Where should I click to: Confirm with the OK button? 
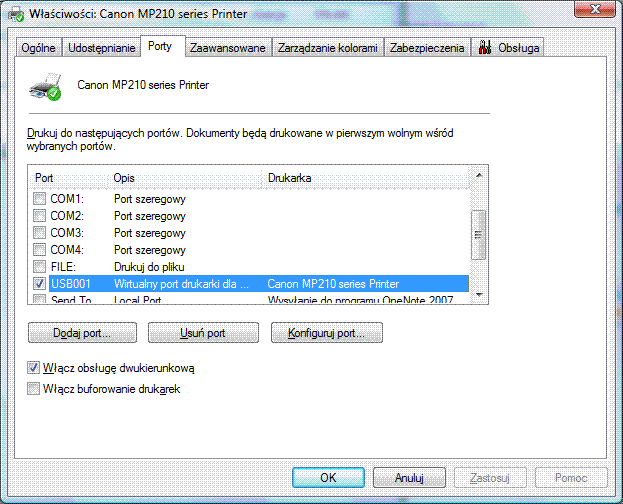tap(328, 477)
